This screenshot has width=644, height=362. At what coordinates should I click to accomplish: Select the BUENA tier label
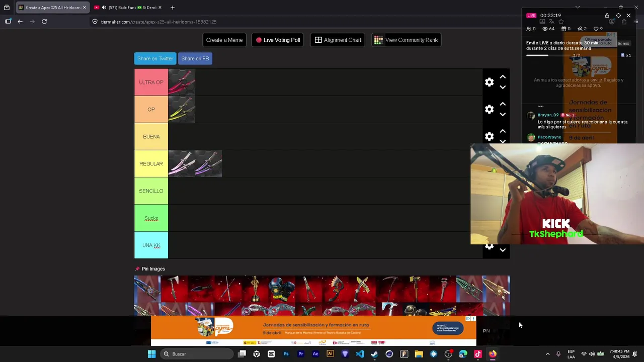point(151,137)
